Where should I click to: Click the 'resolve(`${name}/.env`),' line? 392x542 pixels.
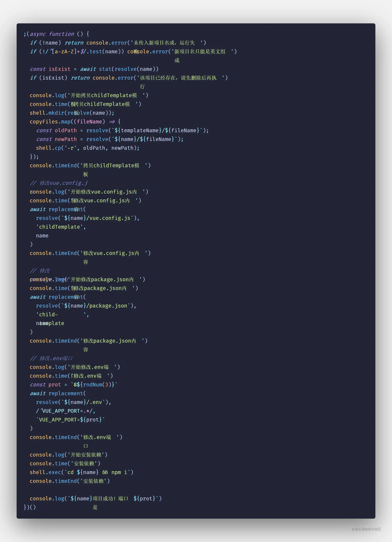click(74, 402)
